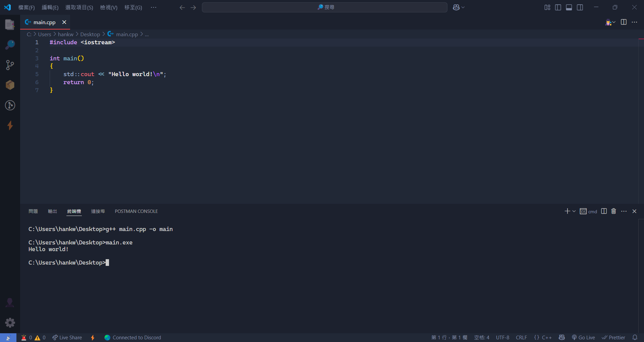The height and width of the screenshot is (342, 644).
Task: Click the remote window indicator in status bar
Action: [x=8, y=338]
